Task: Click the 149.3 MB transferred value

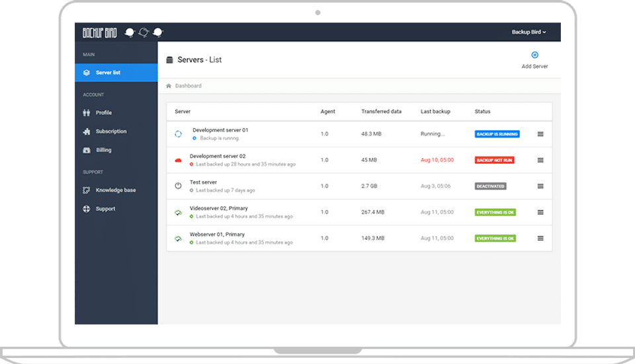Action: coord(373,238)
